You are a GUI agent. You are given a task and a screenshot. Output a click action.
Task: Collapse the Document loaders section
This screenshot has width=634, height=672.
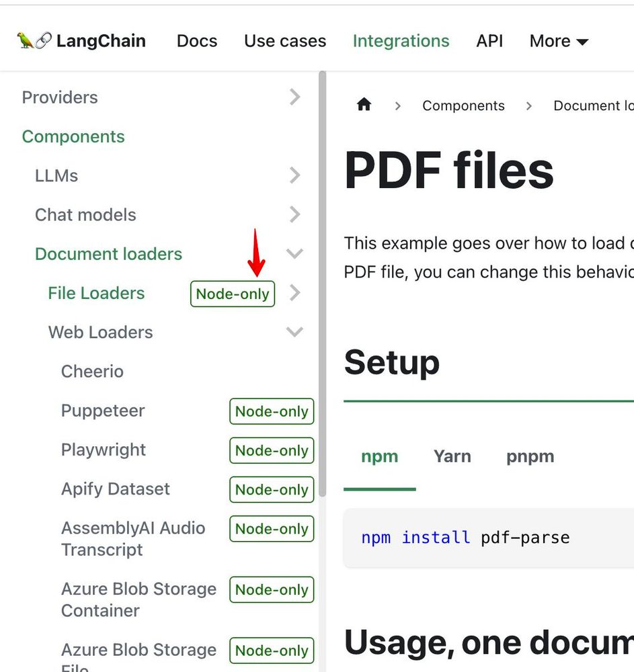coord(294,253)
